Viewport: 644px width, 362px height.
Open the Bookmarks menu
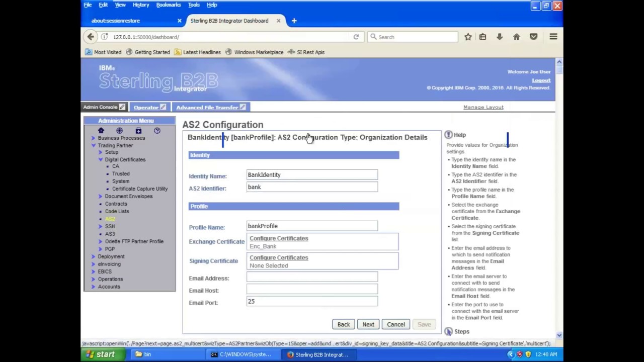[x=169, y=5]
